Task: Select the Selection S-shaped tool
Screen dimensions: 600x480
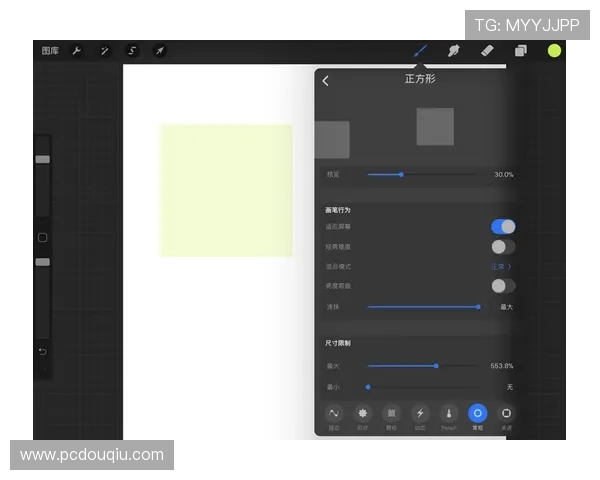Action: [x=132, y=51]
